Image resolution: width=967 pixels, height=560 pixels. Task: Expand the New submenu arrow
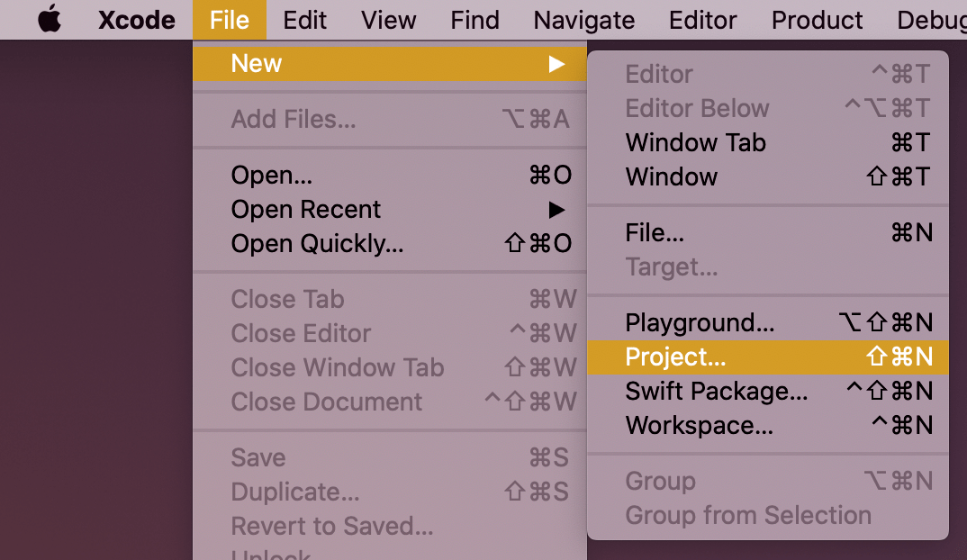(557, 63)
